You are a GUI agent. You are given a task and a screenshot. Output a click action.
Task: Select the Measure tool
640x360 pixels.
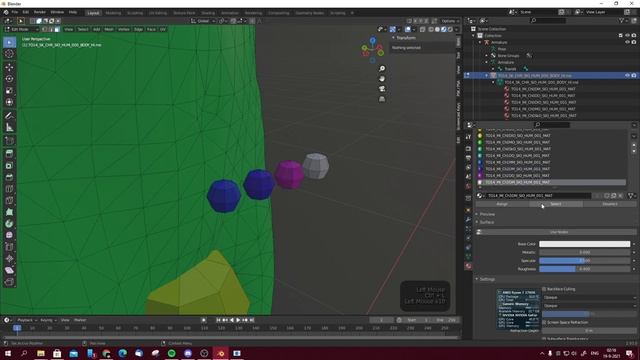coord(9,127)
